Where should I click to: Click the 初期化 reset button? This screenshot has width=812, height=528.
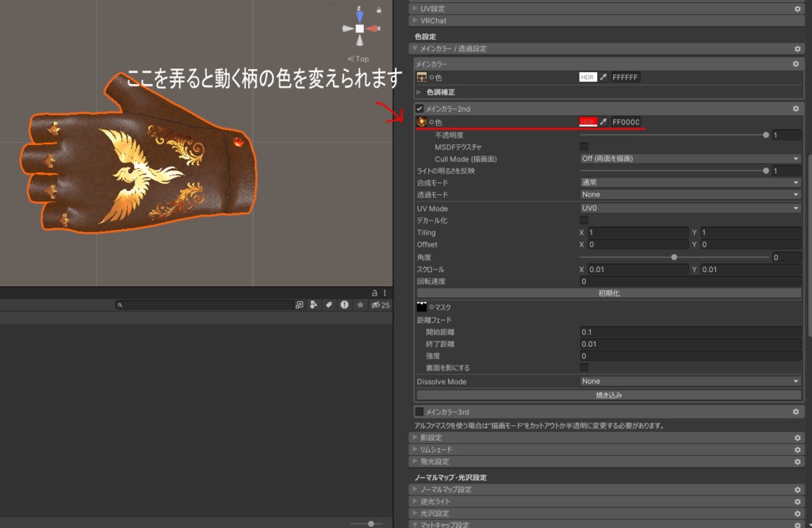coord(609,293)
